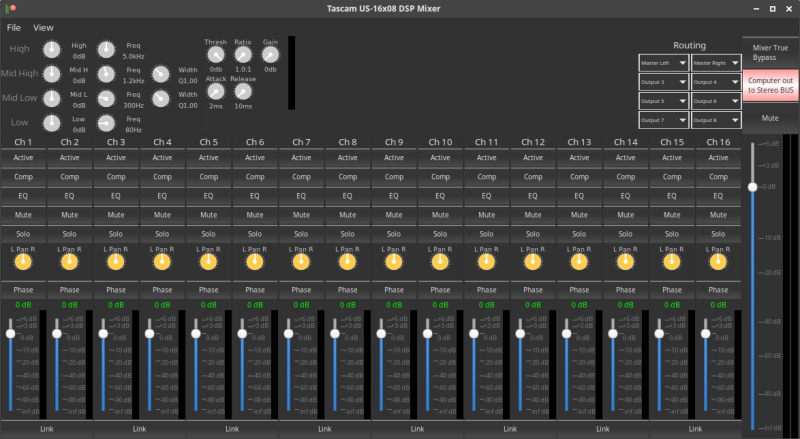This screenshot has width=800, height=439.
Task: Mute channel Ch 7
Action: click(302, 215)
